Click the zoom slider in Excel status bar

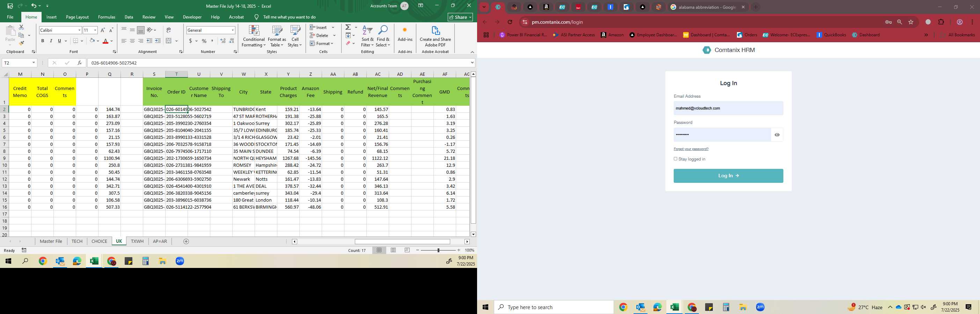[x=438, y=250]
